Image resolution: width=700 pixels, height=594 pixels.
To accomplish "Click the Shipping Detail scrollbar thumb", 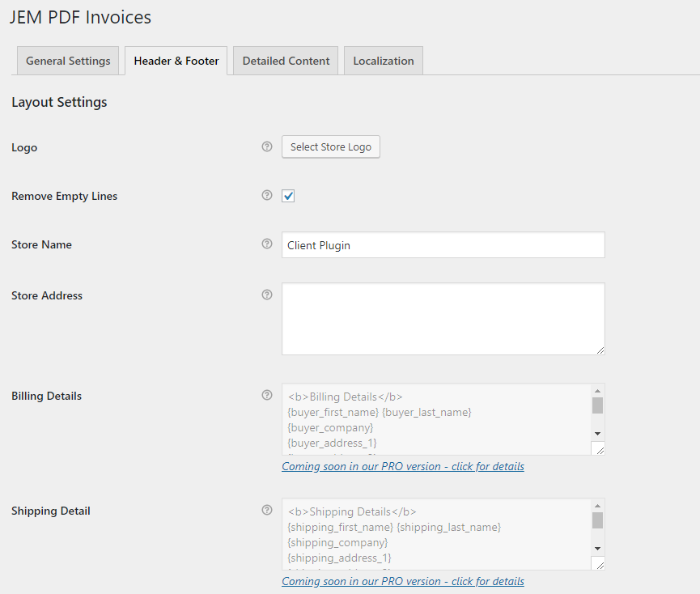I will [x=597, y=520].
